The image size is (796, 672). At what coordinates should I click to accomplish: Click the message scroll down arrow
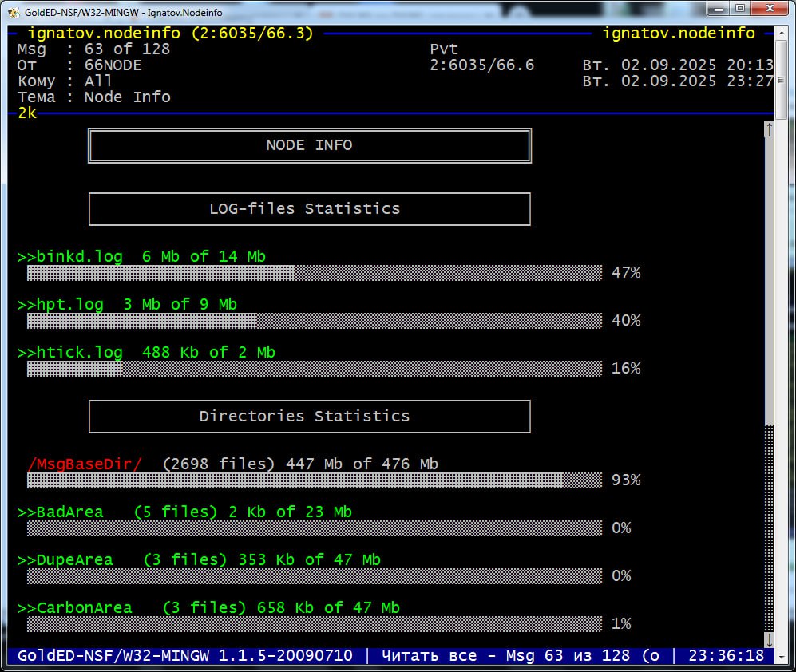(769, 639)
